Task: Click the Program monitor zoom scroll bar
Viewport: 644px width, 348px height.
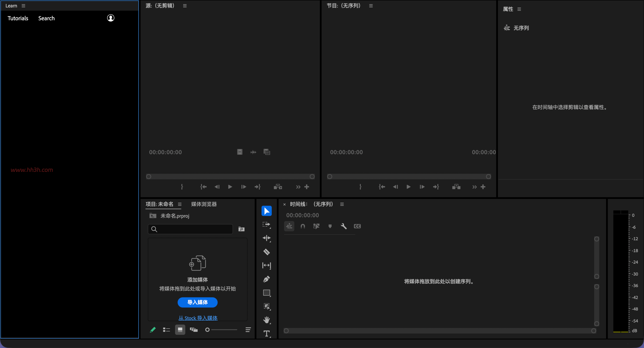Action: coord(409,177)
